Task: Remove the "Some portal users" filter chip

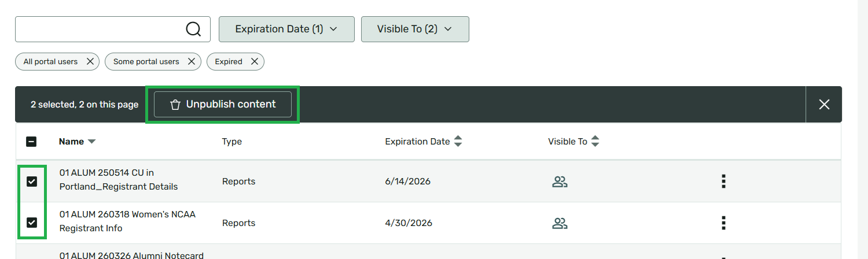Action: click(x=192, y=61)
